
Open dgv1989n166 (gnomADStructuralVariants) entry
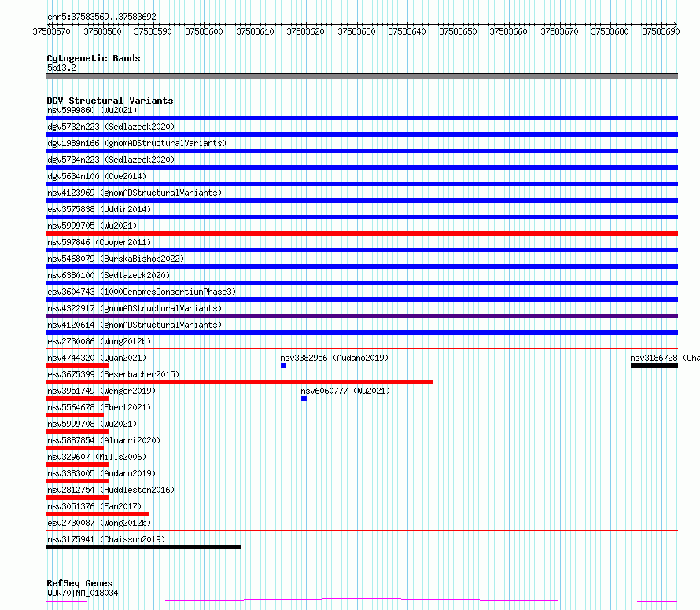tap(137, 143)
